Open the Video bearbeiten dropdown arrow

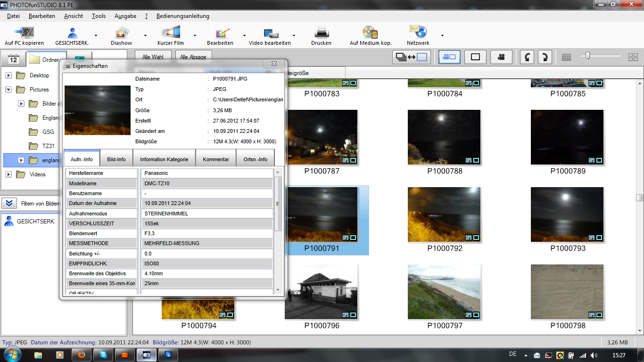coord(294,35)
